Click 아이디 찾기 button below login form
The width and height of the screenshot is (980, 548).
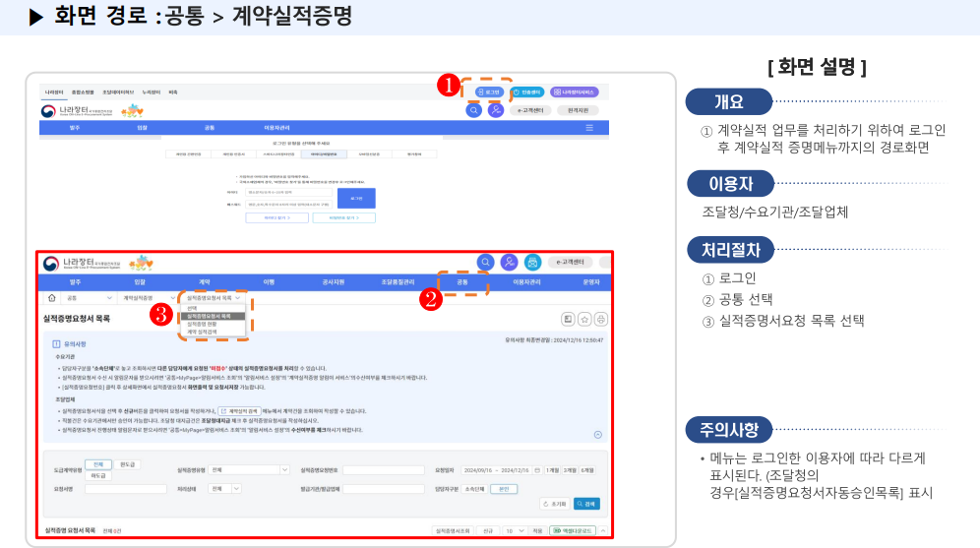pyautogui.click(x=276, y=218)
